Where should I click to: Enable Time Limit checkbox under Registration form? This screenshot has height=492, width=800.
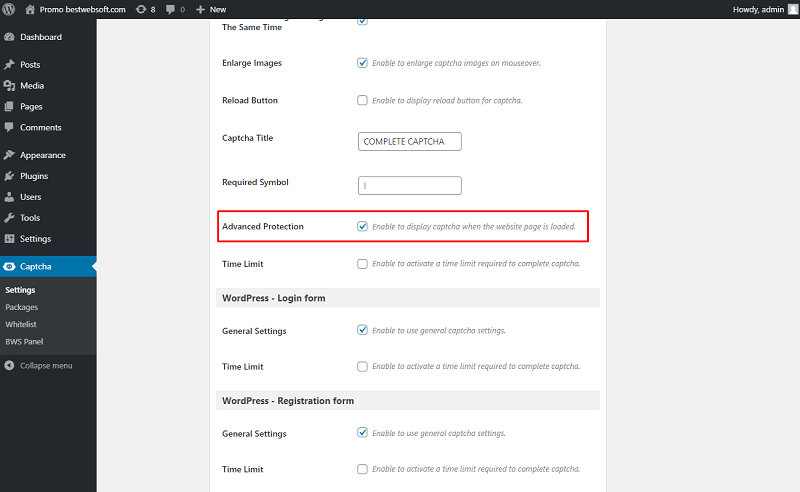point(362,469)
